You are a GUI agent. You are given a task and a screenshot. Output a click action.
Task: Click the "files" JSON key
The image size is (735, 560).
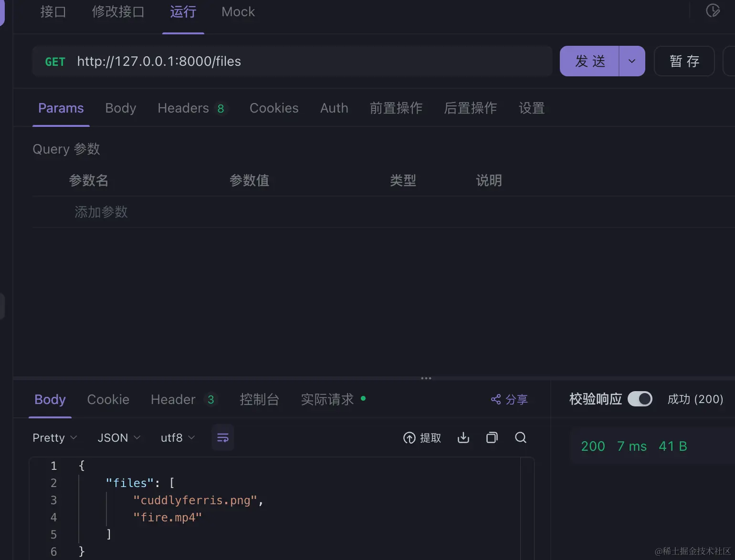(130, 483)
